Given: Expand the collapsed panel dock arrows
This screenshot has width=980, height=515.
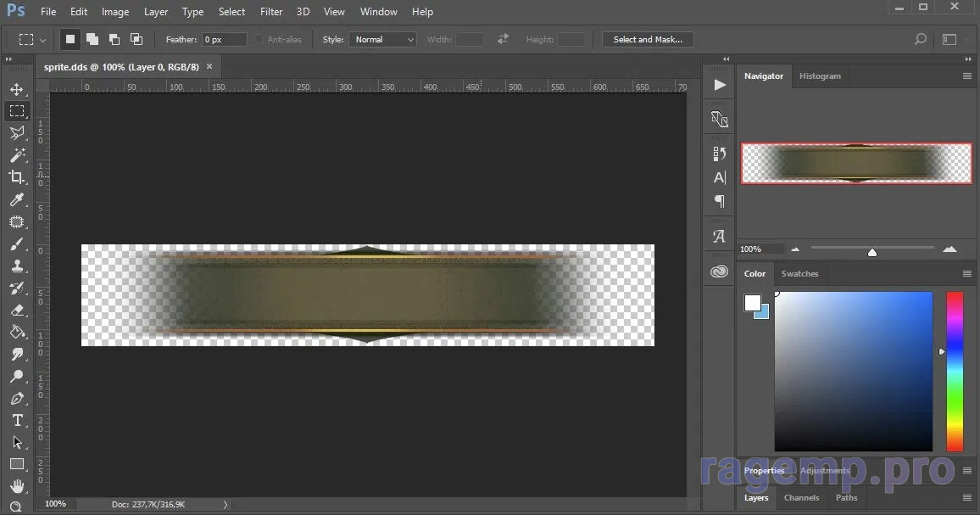Looking at the screenshot, I should [x=726, y=59].
